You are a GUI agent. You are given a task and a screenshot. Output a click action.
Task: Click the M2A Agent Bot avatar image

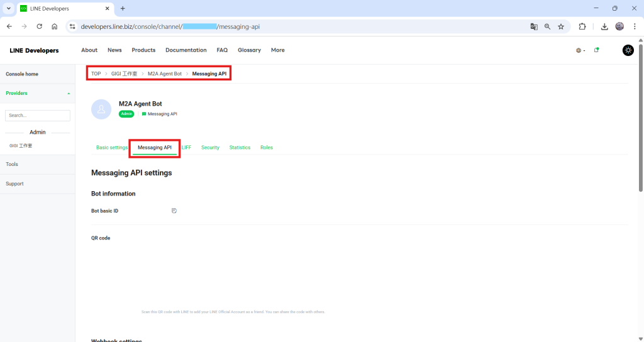pyautogui.click(x=101, y=109)
